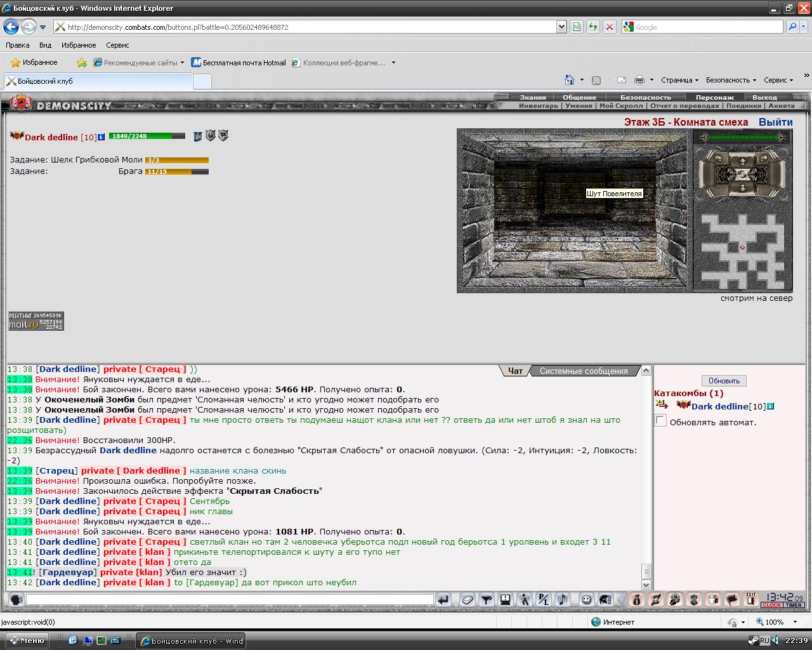
Task: Switch to the Чат tab
Action: [x=516, y=371]
